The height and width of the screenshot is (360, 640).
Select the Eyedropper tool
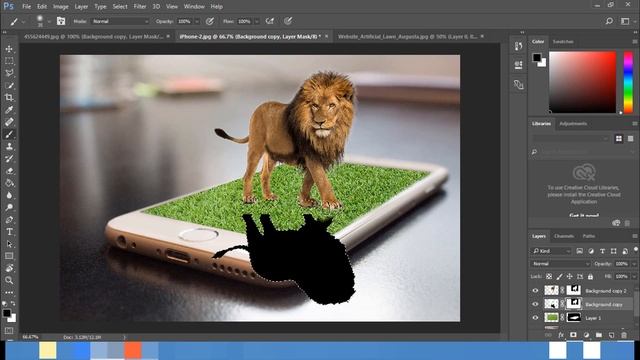point(9,110)
